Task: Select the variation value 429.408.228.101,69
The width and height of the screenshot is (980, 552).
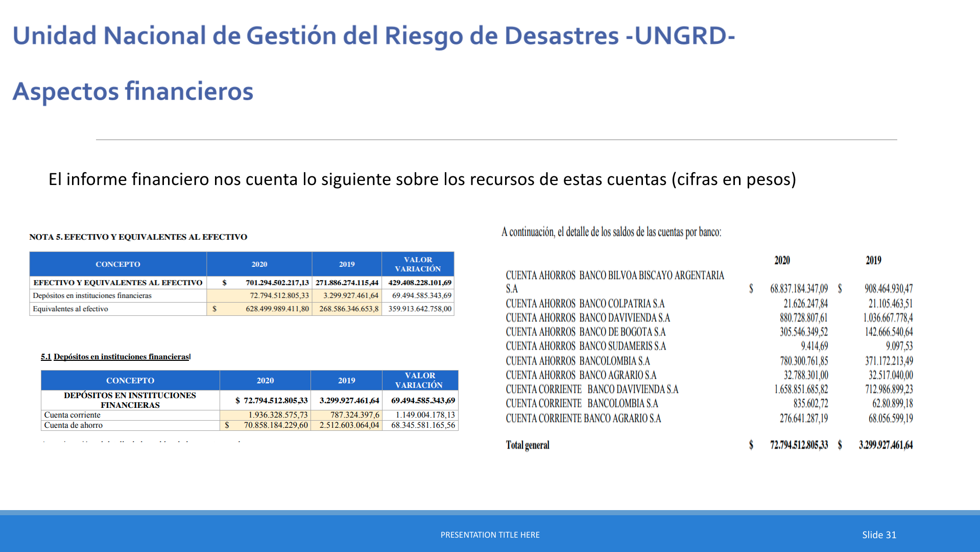Action: 420,283
